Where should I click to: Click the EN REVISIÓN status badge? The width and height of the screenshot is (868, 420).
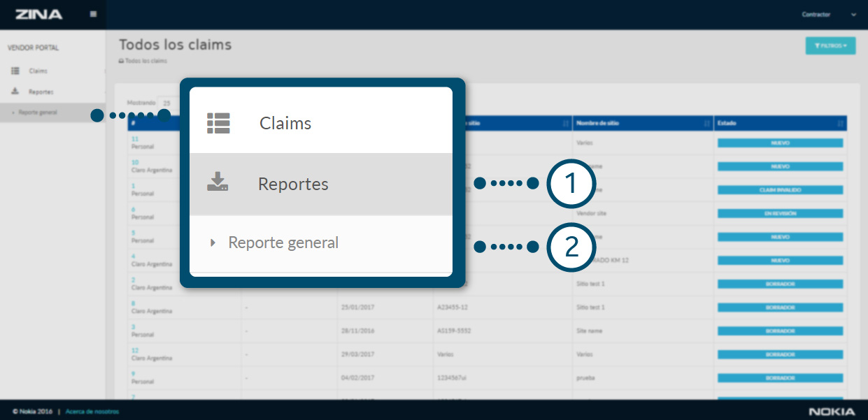point(780,213)
